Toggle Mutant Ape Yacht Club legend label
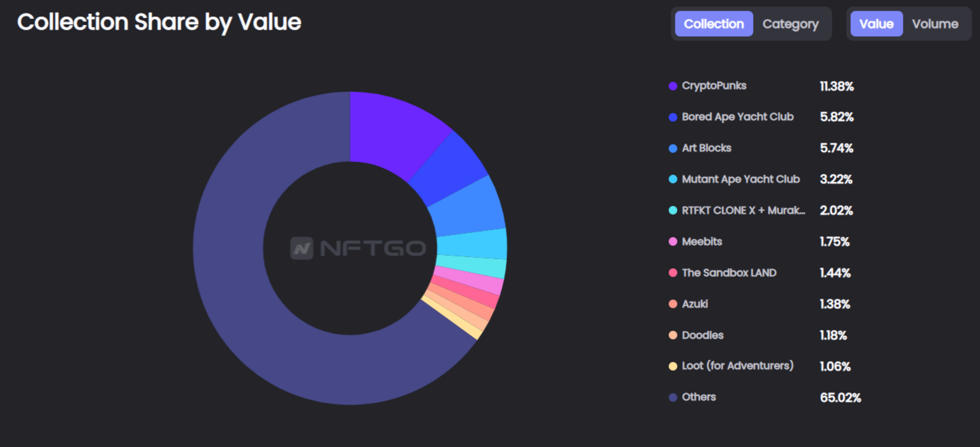Image resolution: width=980 pixels, height=447 pixels. 741,179
